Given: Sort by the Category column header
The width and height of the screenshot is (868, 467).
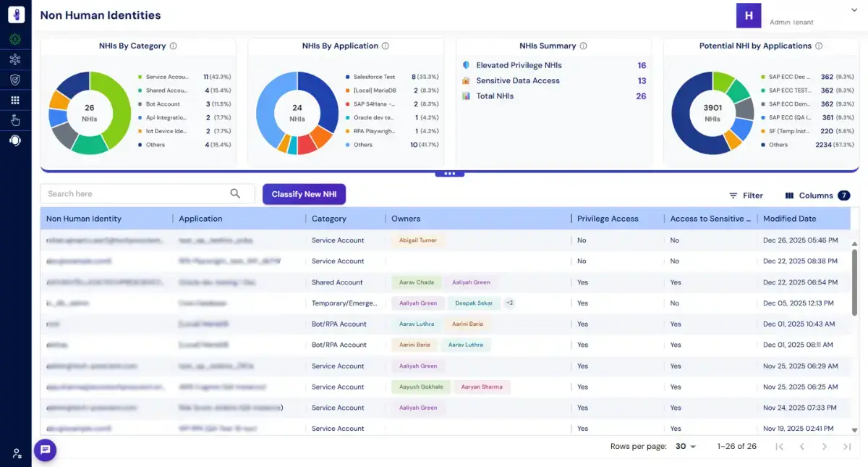Looking at the screenshot, I should pyautogui.click(x=328, y=219).
